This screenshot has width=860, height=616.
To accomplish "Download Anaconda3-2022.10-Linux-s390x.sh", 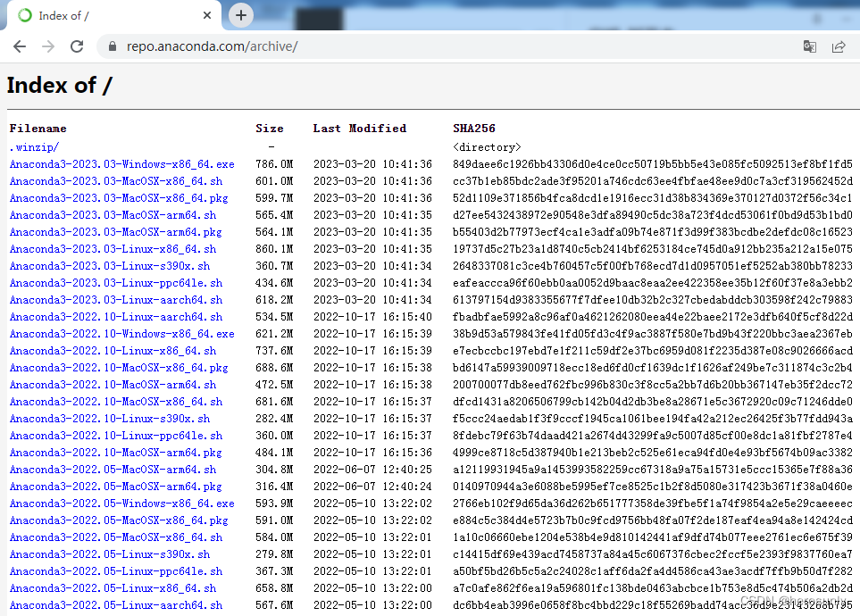I will click(110, 419).
